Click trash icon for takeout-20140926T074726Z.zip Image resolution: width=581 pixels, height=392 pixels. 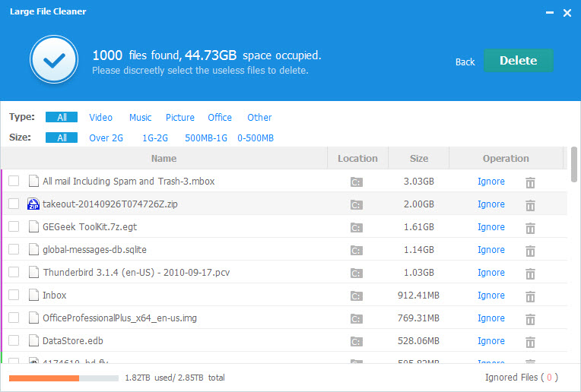coord(530,205)
